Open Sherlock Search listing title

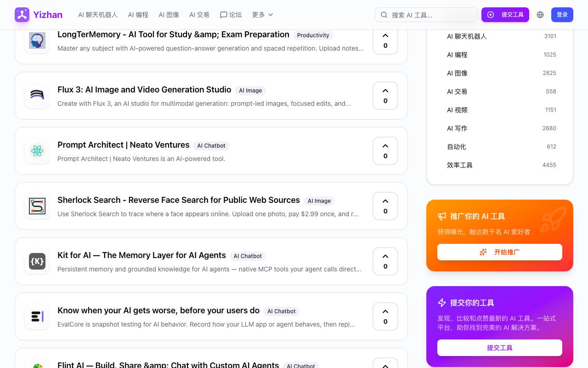pos(179,200)
